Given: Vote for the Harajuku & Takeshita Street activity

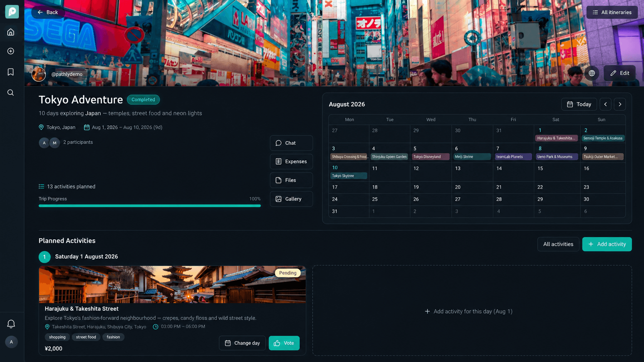Looking at the screenshot, I should 284,343.
